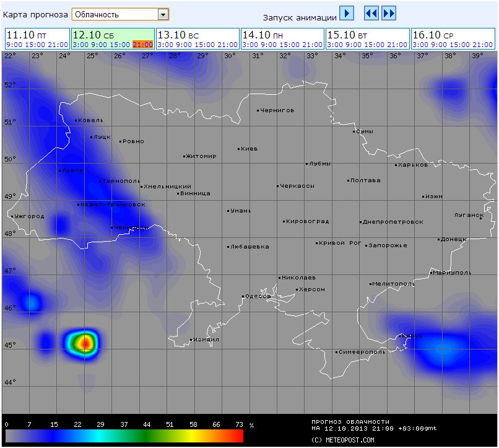Screen dimensions: 499x448
Task: Click the Одесса city marker on map
Action: click(x=243, y=296)
